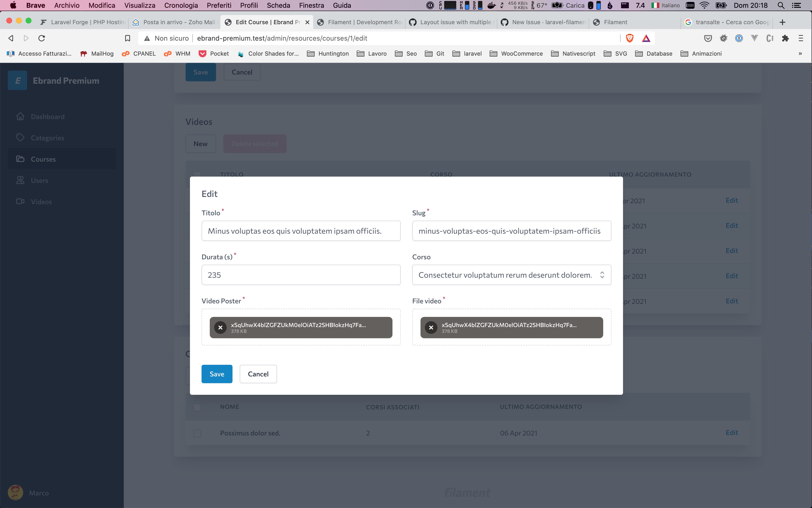The image size is (812, 508).
Task: Open the Wi-Fi menu bar icon
Action: 704,5
